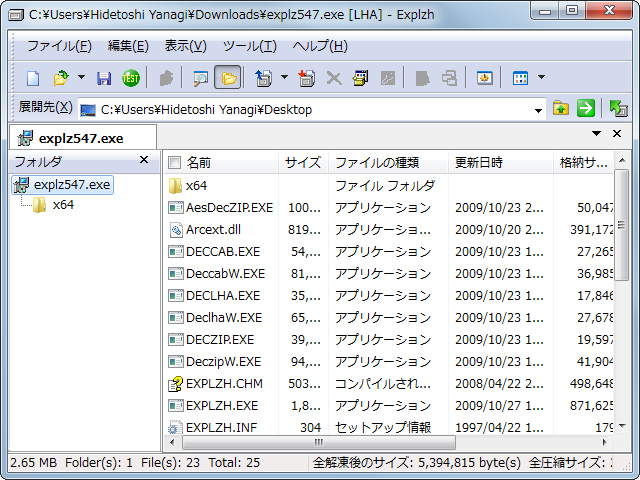Sort by 格納サ... column header
Image resolution: width=640 pixels, height=480 pixels.
[583, 162]
